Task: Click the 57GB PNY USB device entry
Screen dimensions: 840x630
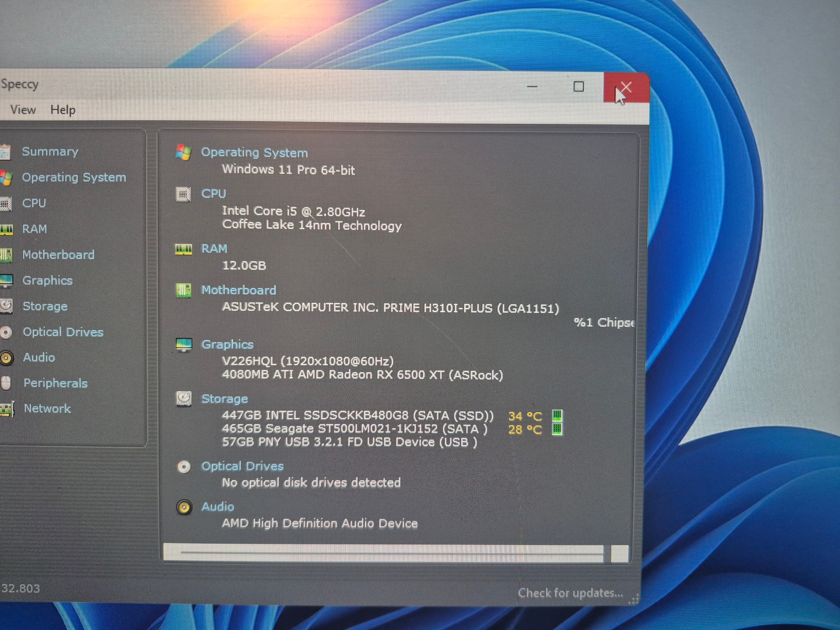Action: 349,442
